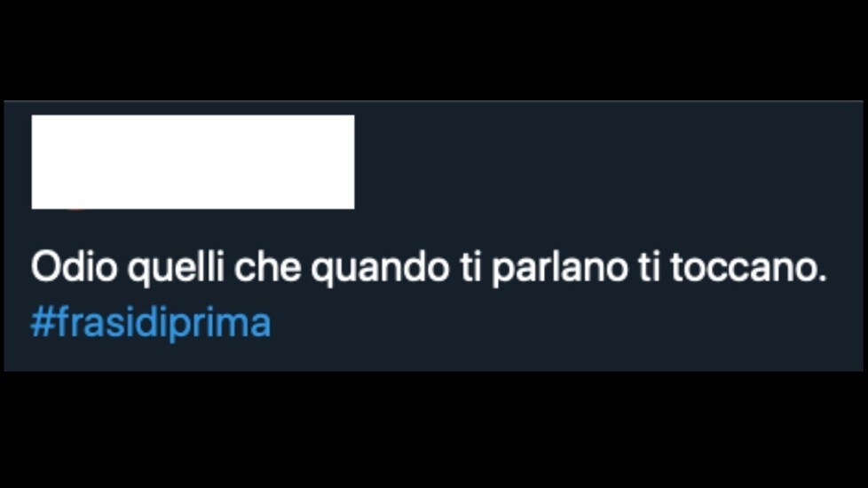The image size is (868, 488).
Task: Click the word "che" in the tweet
Action: [267, 267]
